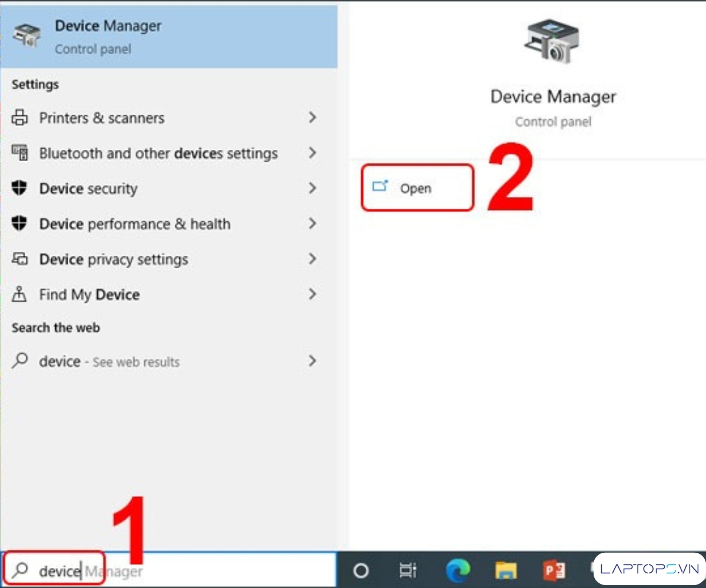
Task: Click the 'device - See web results' link
Action: (x=109, y=362)
